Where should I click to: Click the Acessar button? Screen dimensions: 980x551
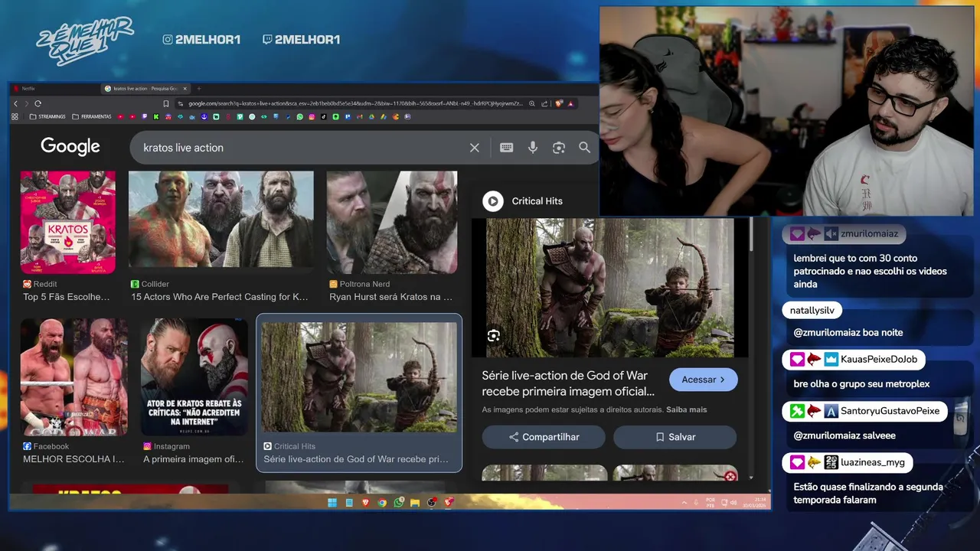click(x=703, y=380)
